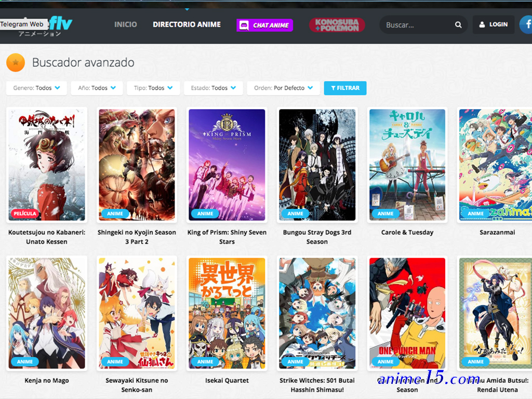Open King of Prism poster thumbnail
This screenshot has width=532, height=399.
227,165
